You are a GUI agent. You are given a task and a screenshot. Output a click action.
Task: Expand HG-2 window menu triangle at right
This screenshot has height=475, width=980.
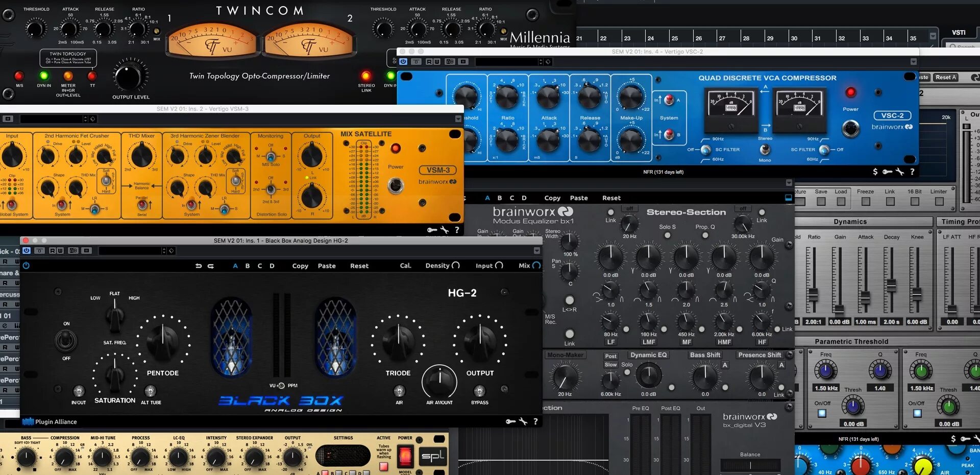pos(536,250)
